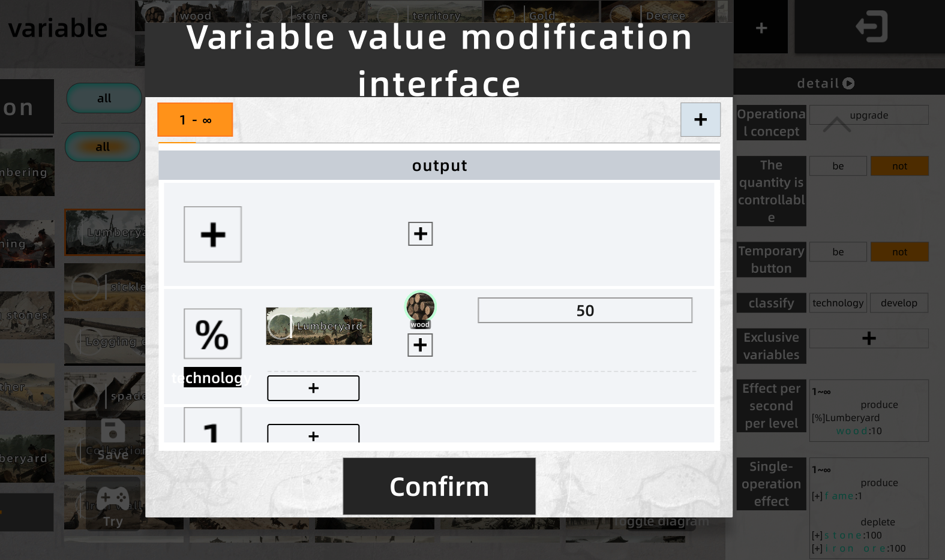Image resolution: width=945 pixels, height=560 pixels.
Task: Set Temporary button to 'be'
Action: point(838,252)
